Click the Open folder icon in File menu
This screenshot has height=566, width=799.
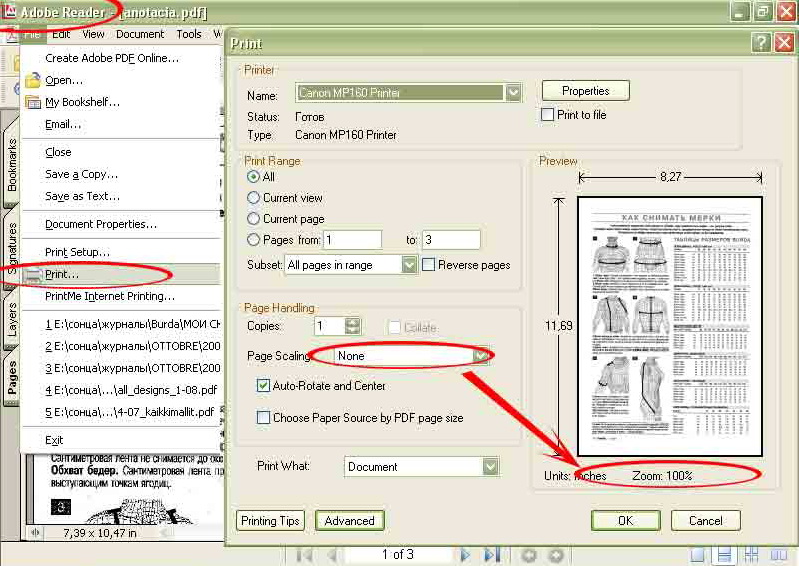(x=33, y=80)
